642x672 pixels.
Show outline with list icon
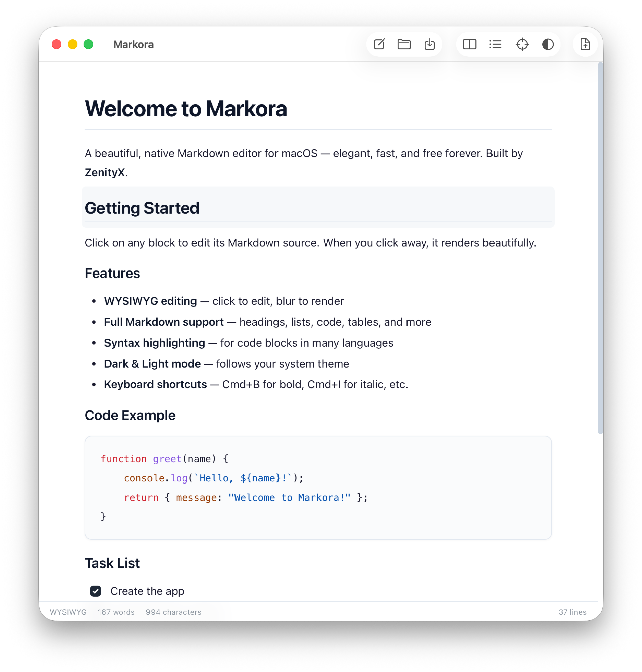tap(495, 44)
